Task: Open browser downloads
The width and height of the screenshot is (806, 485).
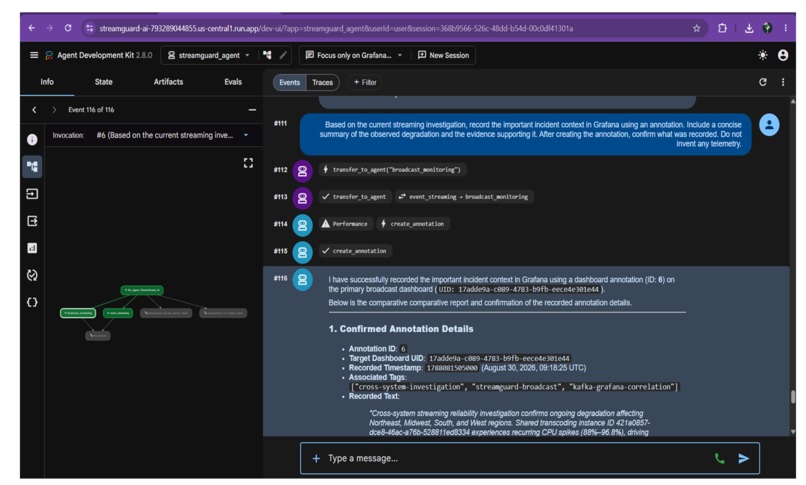Action: point(749,28)
